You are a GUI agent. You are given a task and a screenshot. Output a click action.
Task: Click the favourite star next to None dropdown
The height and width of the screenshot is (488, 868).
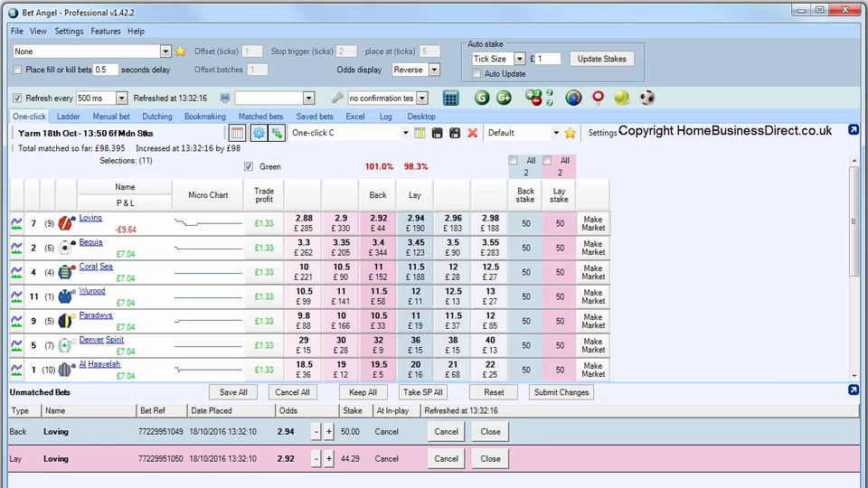181,52
